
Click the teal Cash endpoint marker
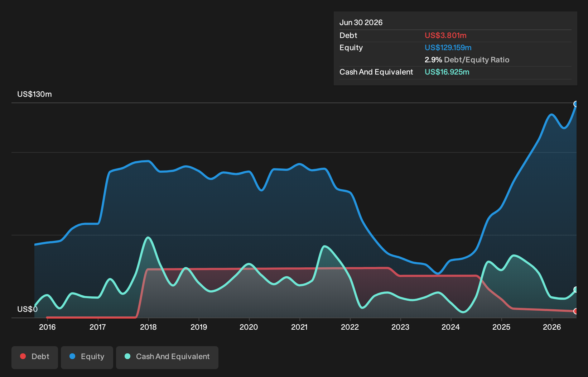(x=576, y=290)
